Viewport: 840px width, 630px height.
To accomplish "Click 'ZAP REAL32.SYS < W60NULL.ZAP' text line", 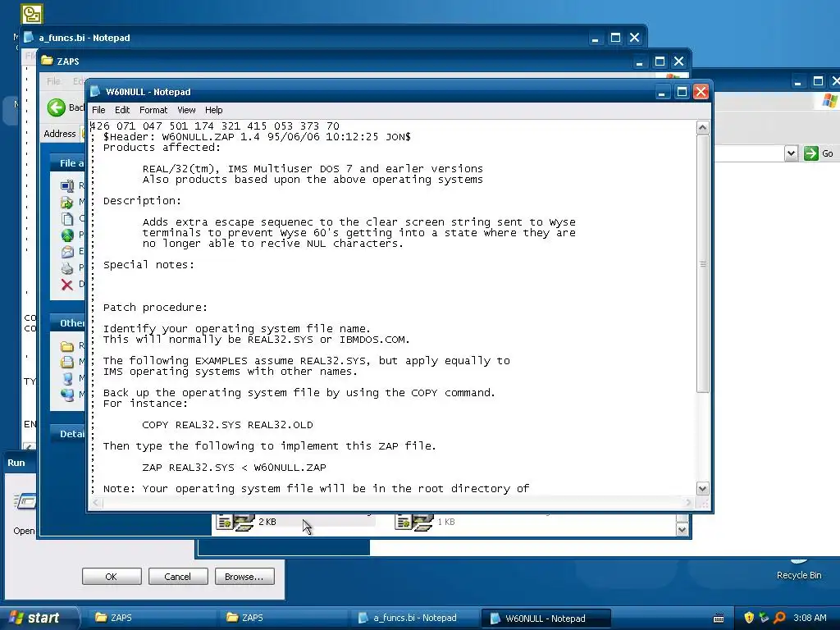I will click(234, 468).
